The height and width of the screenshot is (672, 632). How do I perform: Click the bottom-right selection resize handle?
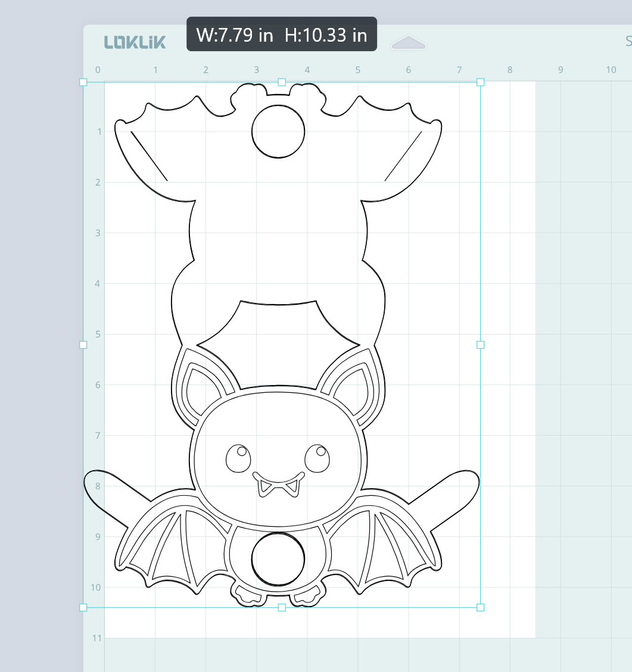pos(481,607)
